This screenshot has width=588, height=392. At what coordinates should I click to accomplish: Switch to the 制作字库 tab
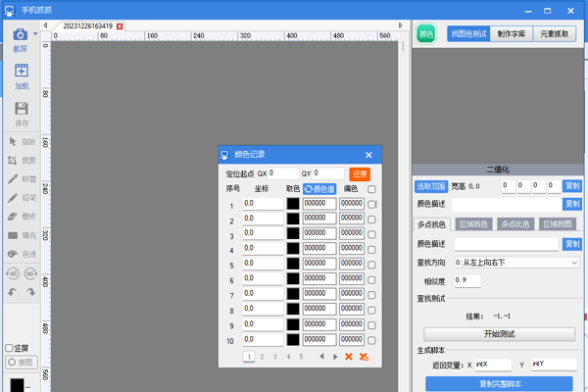click(x=511, y=33)
